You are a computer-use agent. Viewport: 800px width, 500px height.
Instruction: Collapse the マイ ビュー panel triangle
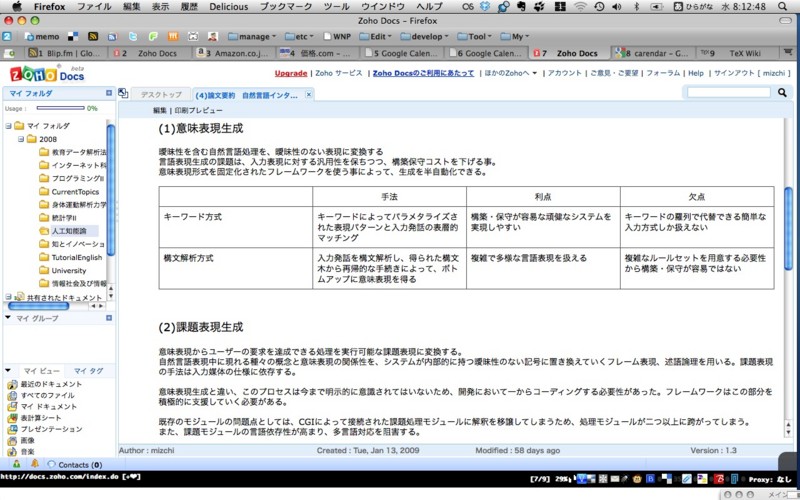coord(8,370)
